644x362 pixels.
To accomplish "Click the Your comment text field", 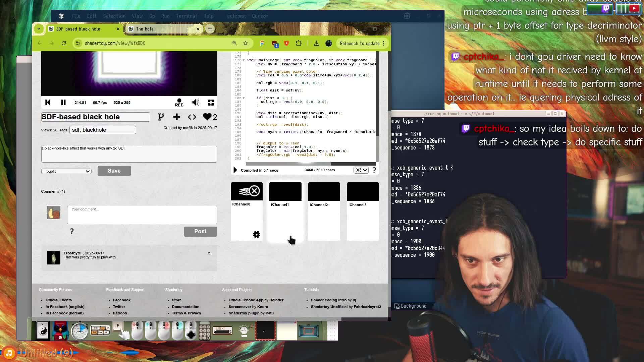I will tap(142, 215).
